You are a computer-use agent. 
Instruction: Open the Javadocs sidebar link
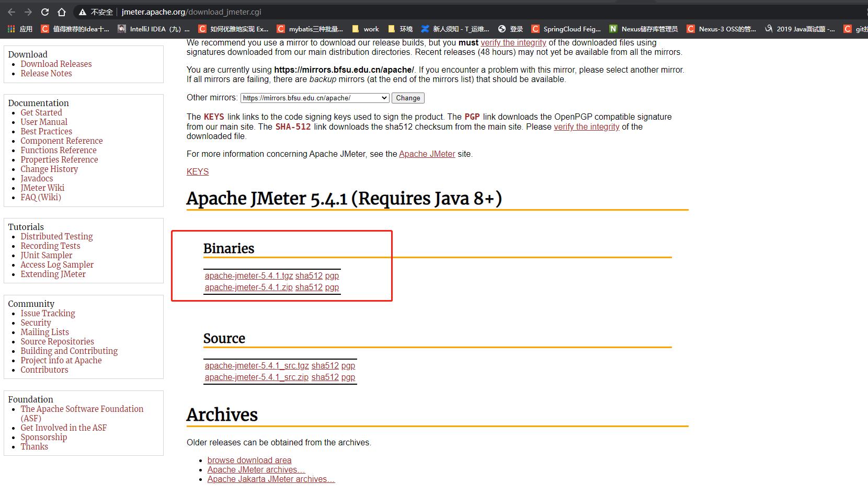(x=37, y=178)
